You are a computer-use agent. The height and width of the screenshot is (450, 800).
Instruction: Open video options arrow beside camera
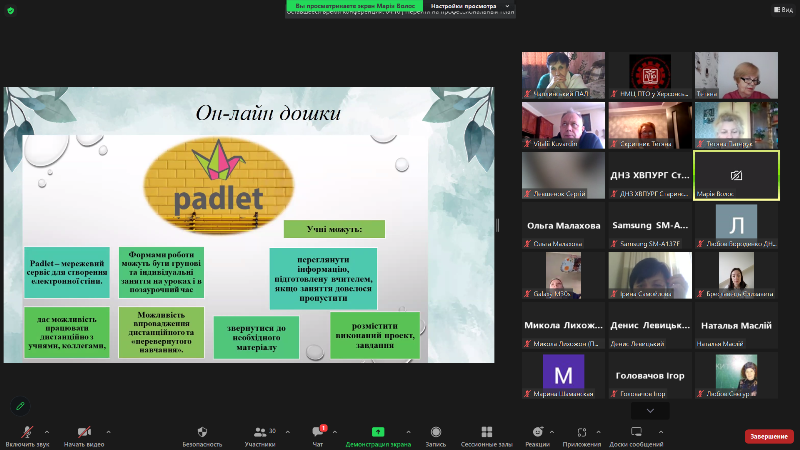click(108, 432)
